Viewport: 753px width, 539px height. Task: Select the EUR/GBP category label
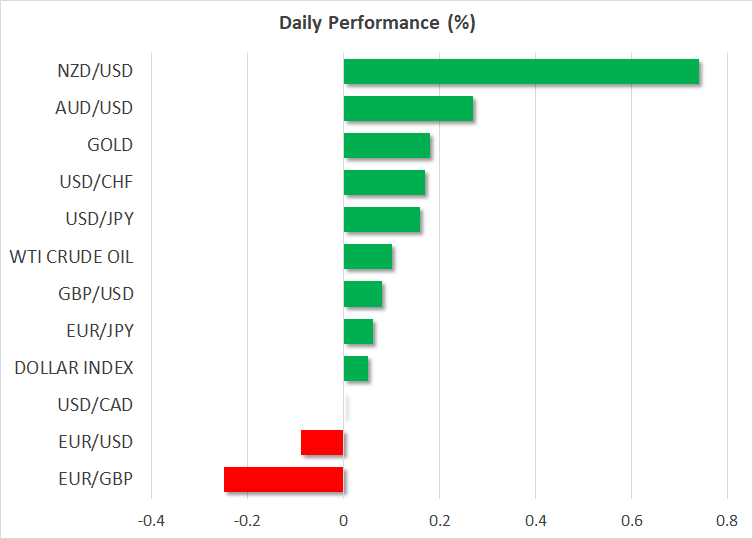point(98,479)
